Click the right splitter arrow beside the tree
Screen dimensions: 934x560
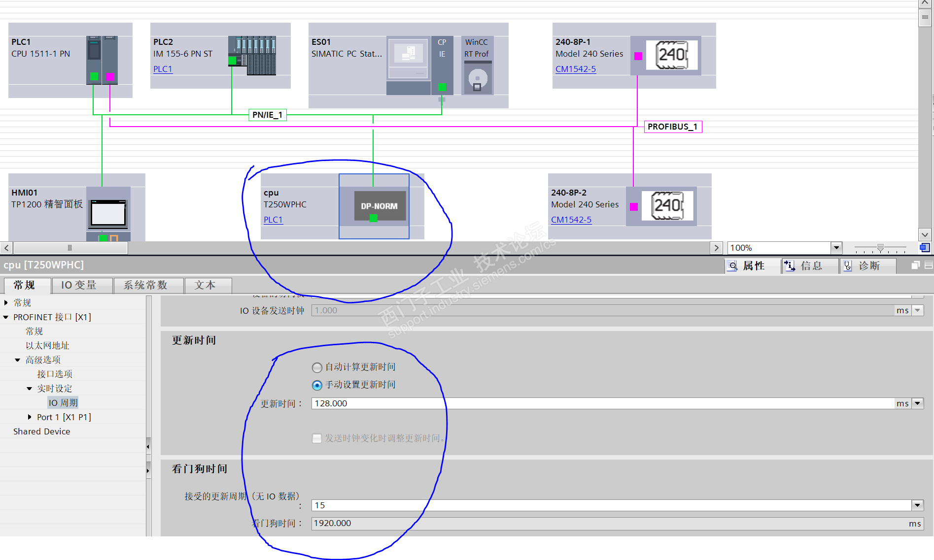[x=148, y=471]
